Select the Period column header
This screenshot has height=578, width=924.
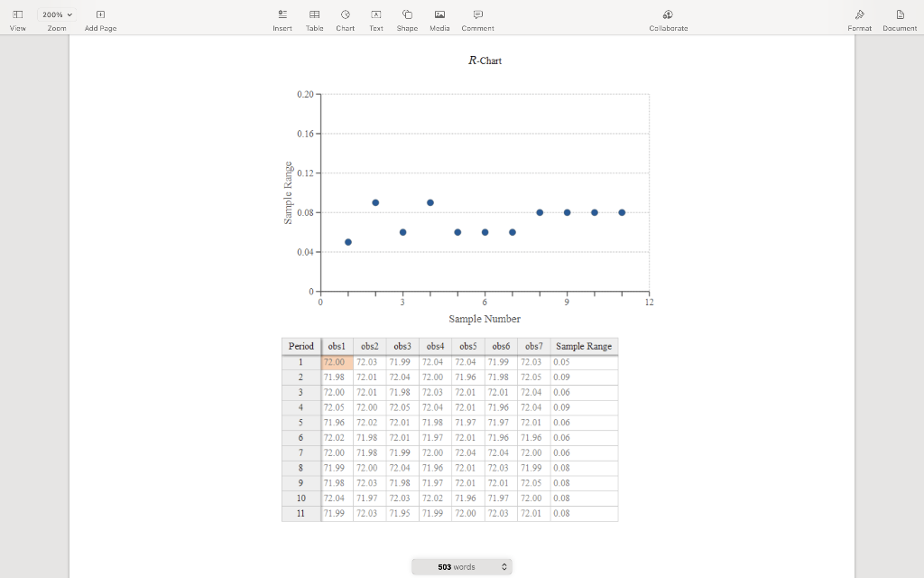pyautogui.click(x=301, y=346)
